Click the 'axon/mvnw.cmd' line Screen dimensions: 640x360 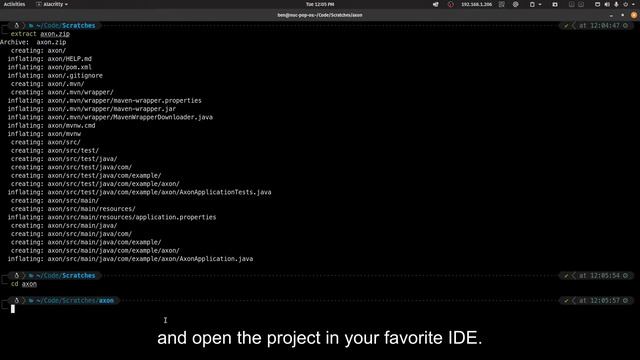(51, 126)
